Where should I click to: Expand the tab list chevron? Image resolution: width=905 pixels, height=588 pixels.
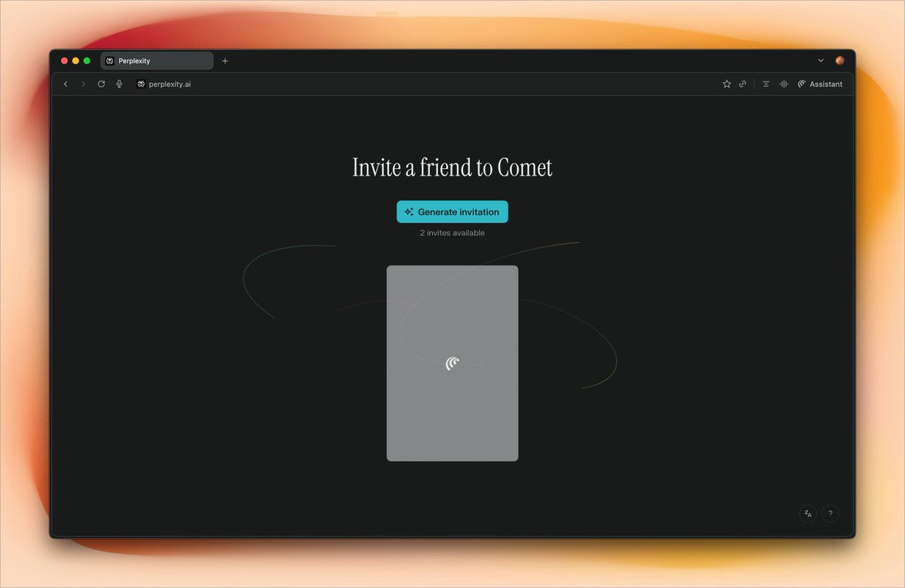pyautogui.click(x=821, y=60)
